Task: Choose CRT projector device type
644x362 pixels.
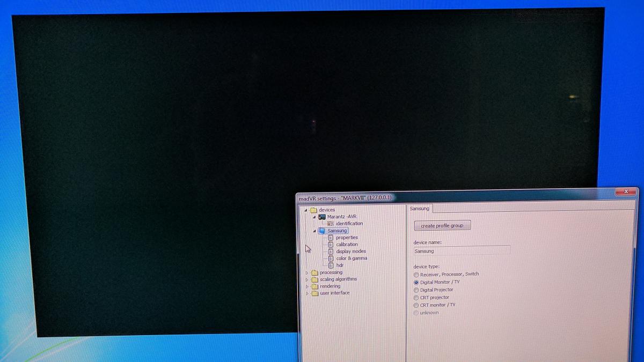Action: [416, 298]
